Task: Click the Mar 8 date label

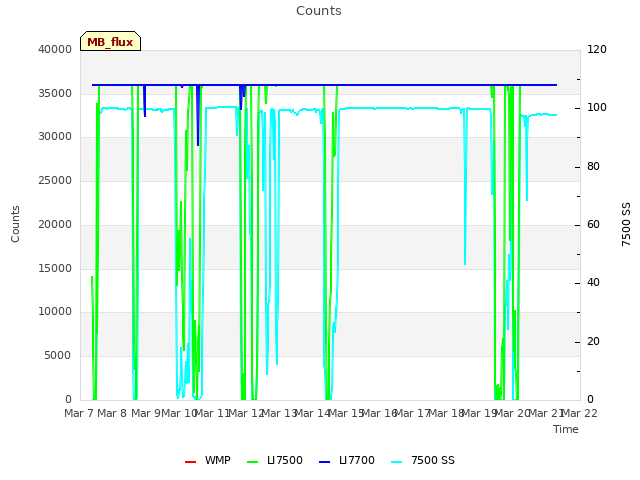Action: [112, 413]
